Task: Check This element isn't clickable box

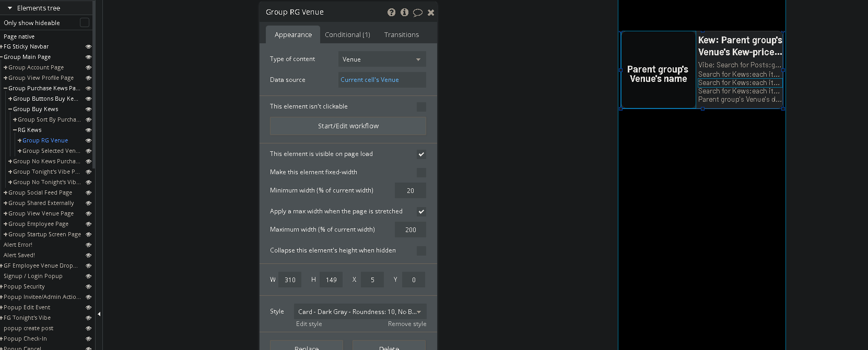Action: coord(421,107)
